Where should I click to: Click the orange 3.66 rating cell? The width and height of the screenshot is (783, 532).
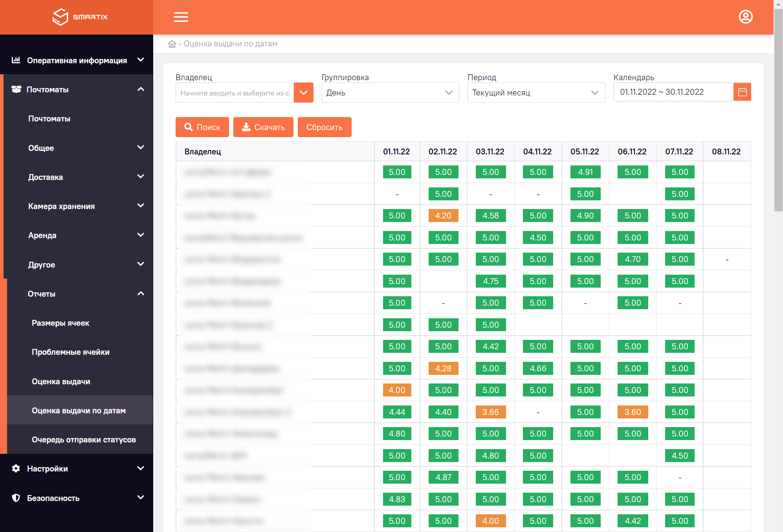point(491,412)
